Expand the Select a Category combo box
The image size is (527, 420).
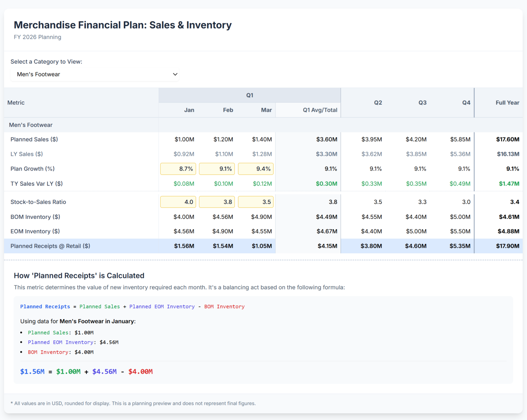tap(95, 74)
